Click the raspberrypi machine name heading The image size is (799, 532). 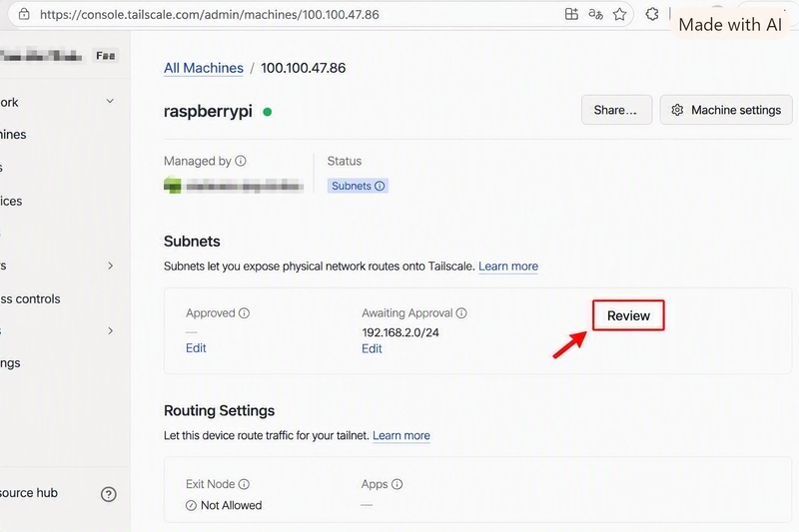point(208,112)
